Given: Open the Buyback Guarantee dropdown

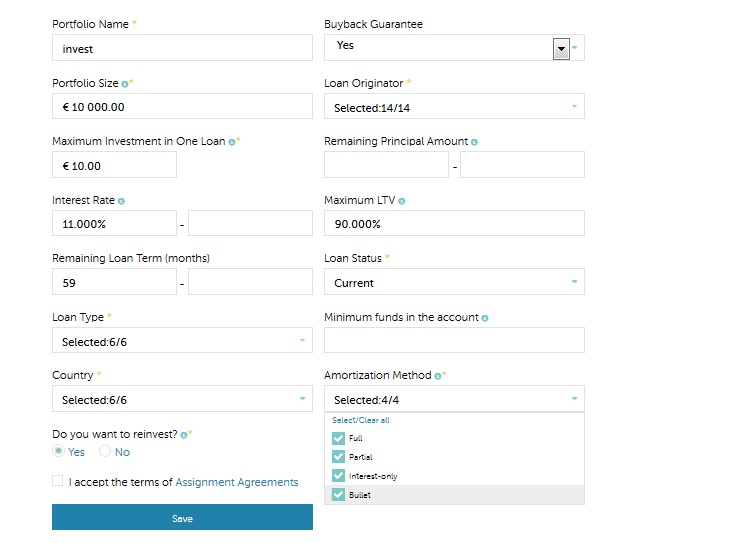Looking at the screenshot, I should point(561,48).
